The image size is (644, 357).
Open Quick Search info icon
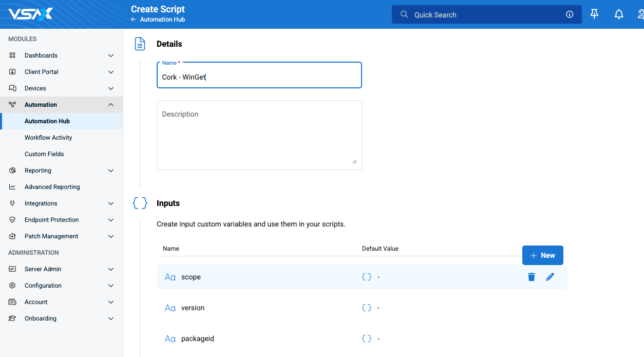tap(570, 14)
